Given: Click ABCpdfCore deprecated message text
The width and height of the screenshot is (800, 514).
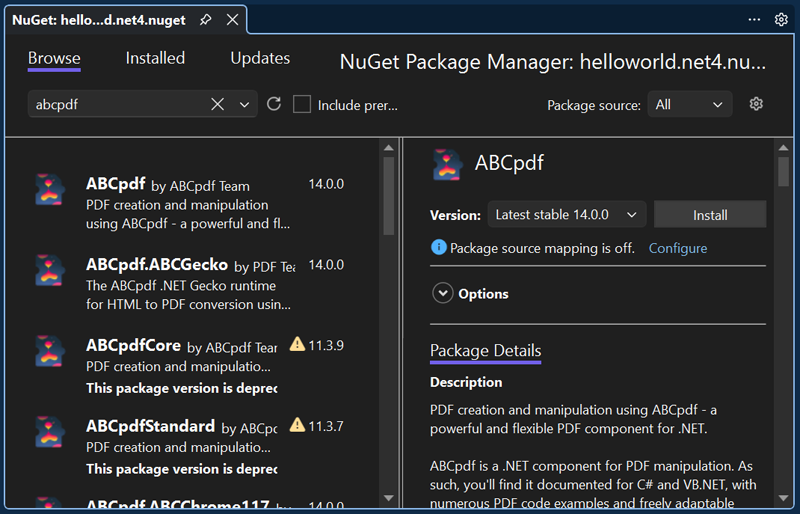Looking at the screenshot, I should point(182,388).
